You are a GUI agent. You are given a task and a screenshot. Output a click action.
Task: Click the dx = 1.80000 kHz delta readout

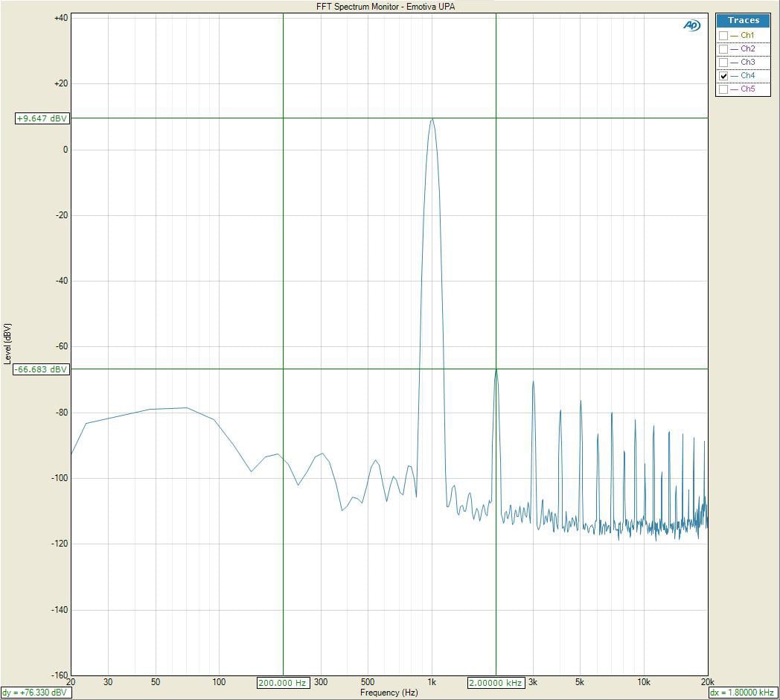point(742,693)
